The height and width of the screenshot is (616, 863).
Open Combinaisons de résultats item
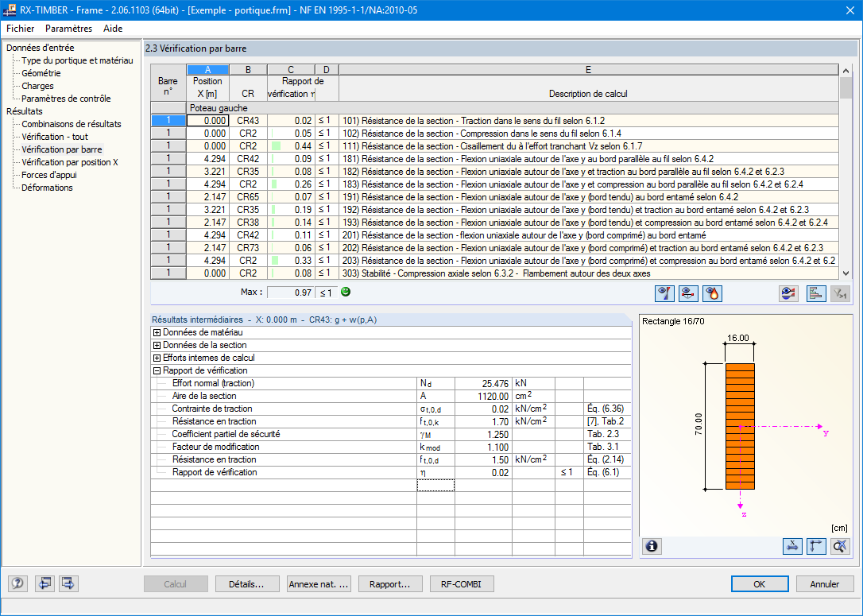72,124
